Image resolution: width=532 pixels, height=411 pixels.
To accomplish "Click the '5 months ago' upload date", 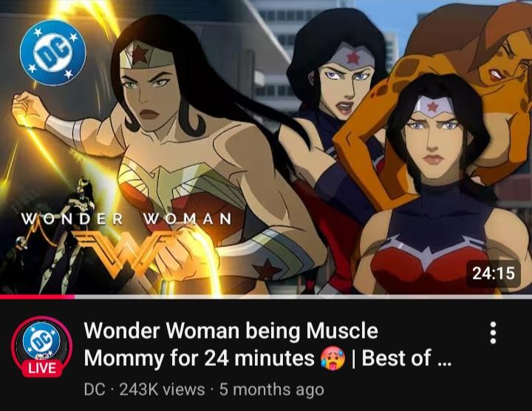I will 271,390.
